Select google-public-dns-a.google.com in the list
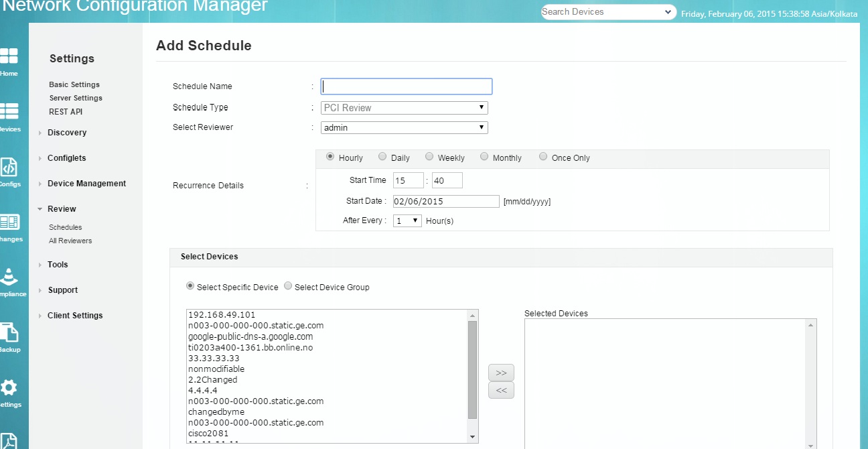This screenshot has width=868, height=449. [x=250, y=336]
